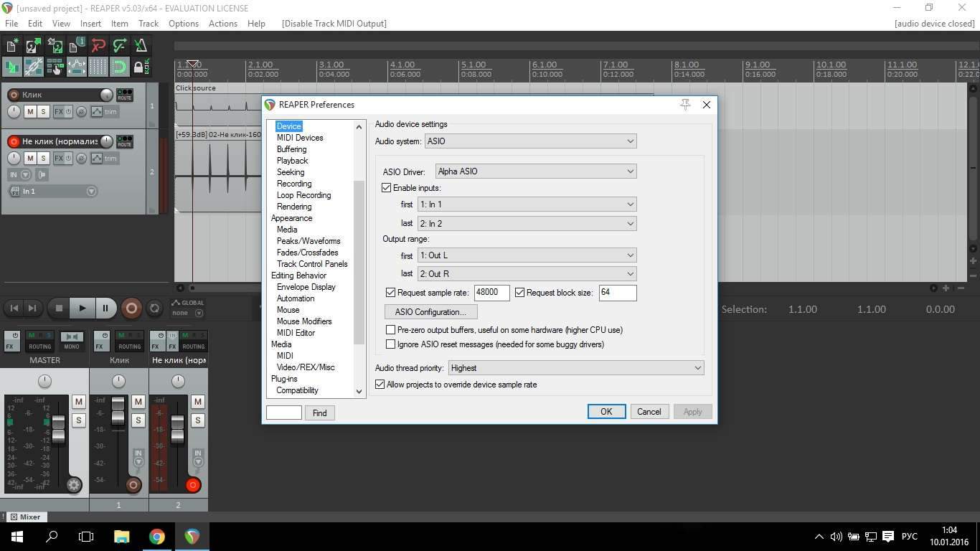
Task: Expand the ASIO Driver dropdown
Action: pos(535,171)
